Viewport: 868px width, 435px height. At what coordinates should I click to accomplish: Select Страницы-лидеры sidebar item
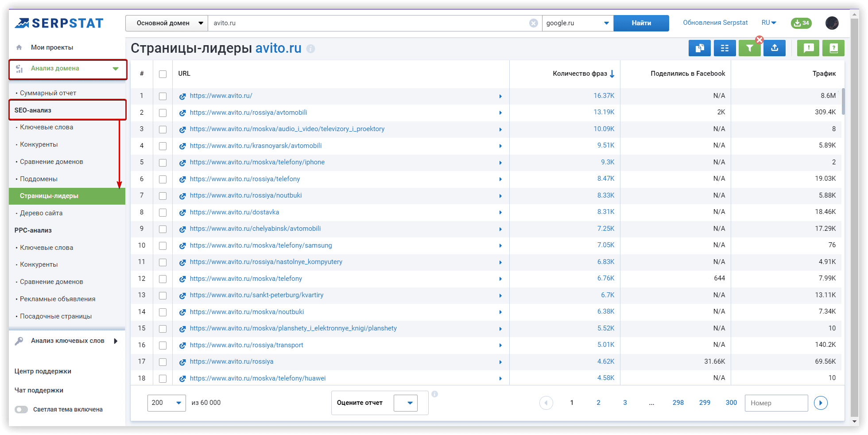67,196
